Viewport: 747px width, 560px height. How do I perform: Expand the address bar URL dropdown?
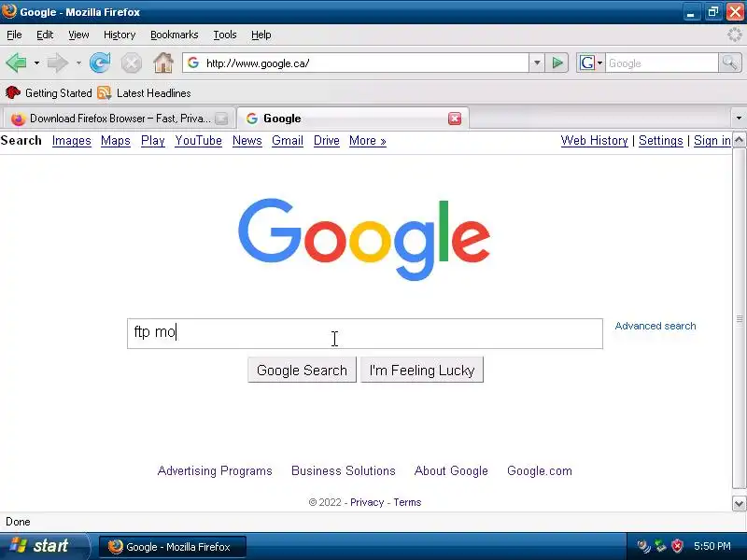(x=537, y=63)
